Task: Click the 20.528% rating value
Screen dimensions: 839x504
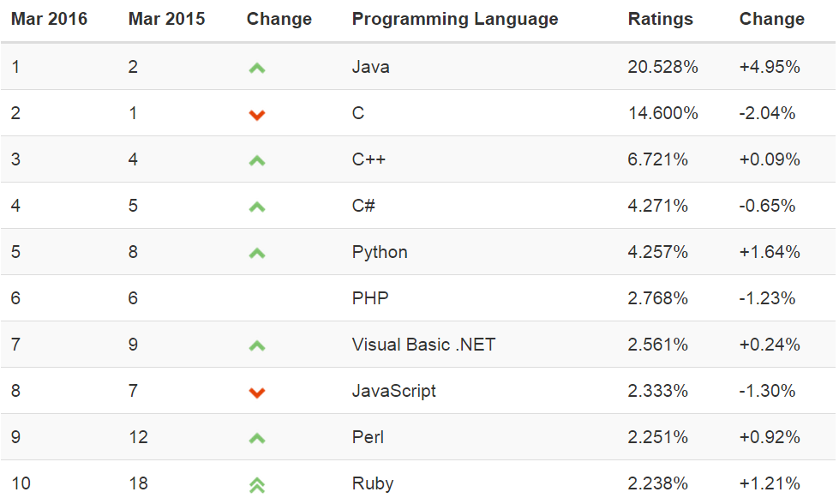Action: 663,67
